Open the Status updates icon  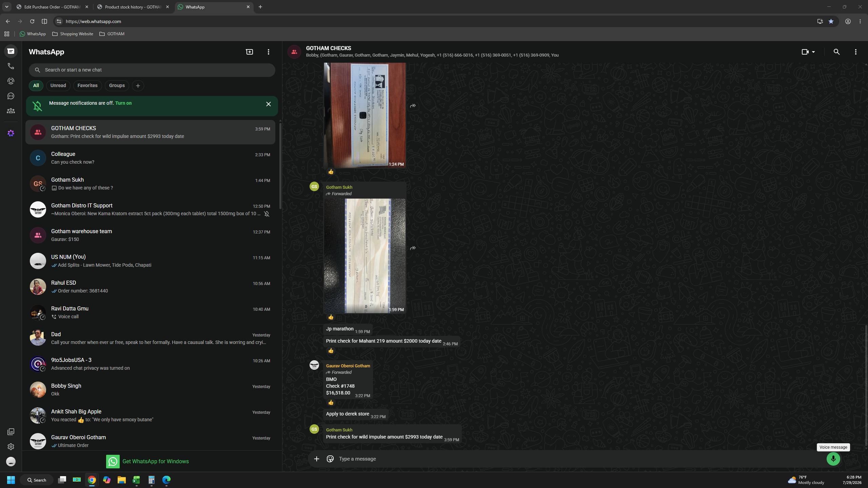(11, 81)
